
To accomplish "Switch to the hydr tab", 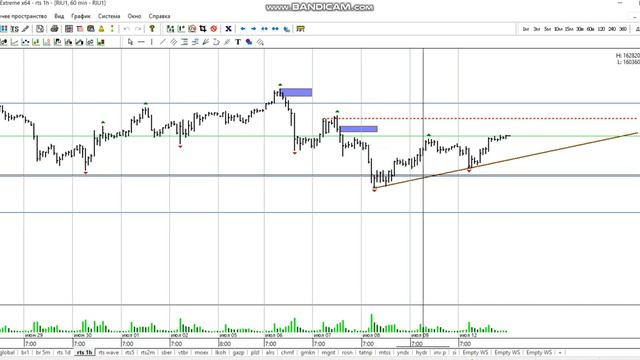I will click(422, 352).
